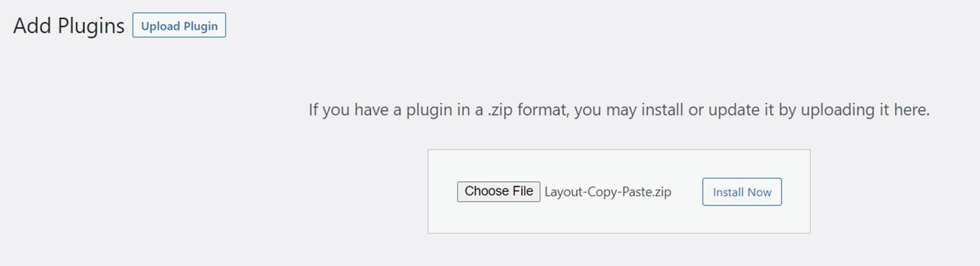This screenshot has width=980, height=266.
Task: Click the word "File" on the Choose File button
Action: [523, 191]
